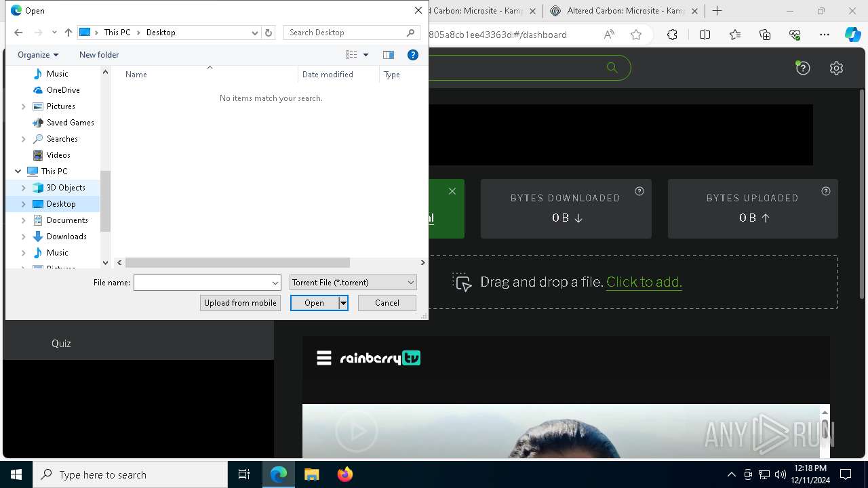Image resolution: width=868 pixels, height=488 pixels.
Task: Click the green search magnifier icon
Action: pyautogui.click(x=612, y=67)
